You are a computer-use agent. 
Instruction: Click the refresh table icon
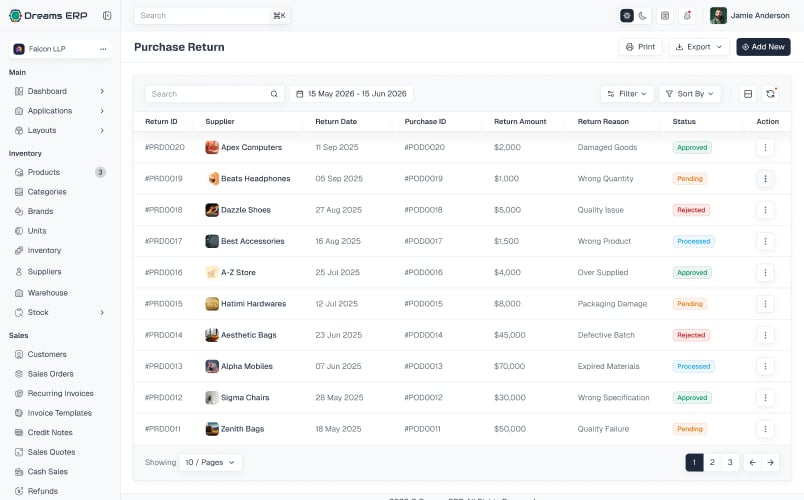770,94
